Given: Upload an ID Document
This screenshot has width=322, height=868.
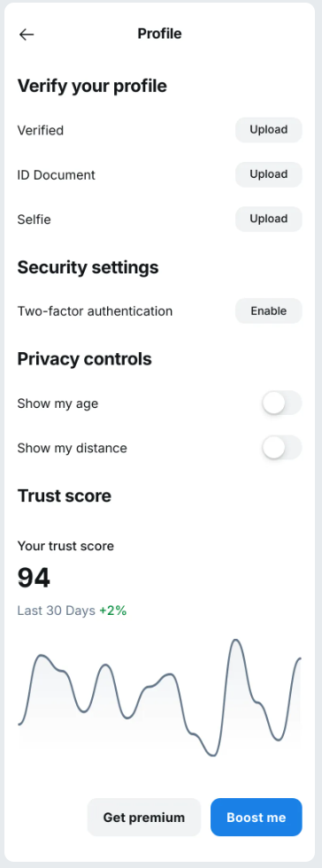Looking at the screenshot, I should pyautogui.click(x=268, y=174).
